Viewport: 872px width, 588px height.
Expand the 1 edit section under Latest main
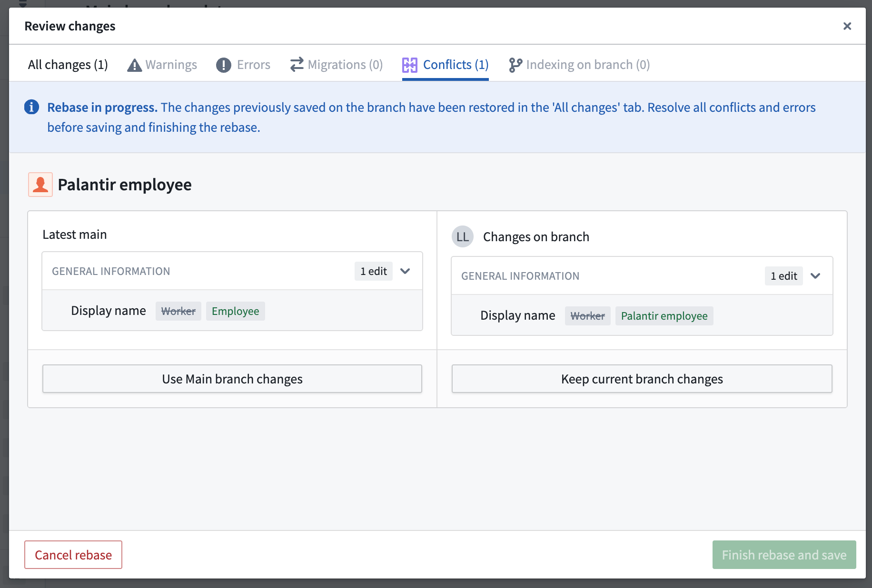pyautogui.click(x=405, y=271)
